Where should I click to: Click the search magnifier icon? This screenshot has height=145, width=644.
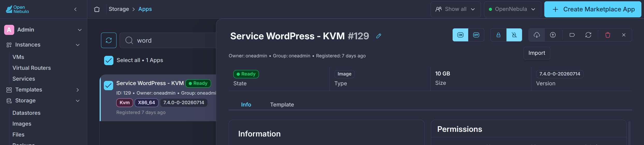[x=129, y=40]
